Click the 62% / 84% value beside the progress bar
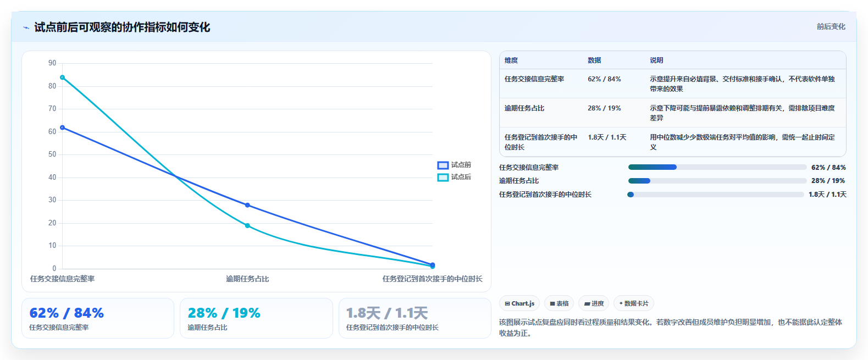 coord(828,168)
